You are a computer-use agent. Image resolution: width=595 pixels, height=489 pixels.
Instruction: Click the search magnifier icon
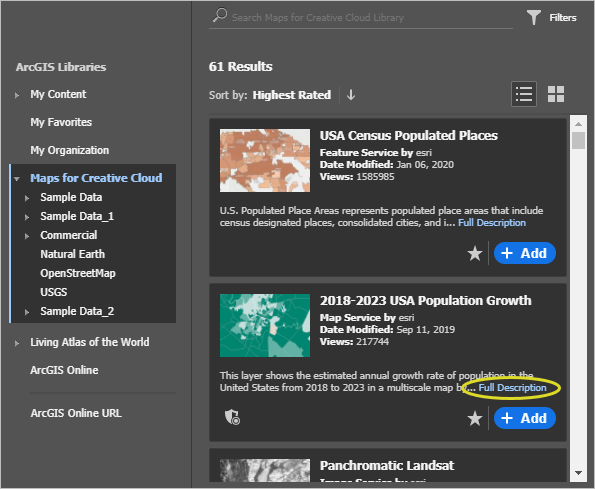tap(220, 16)
